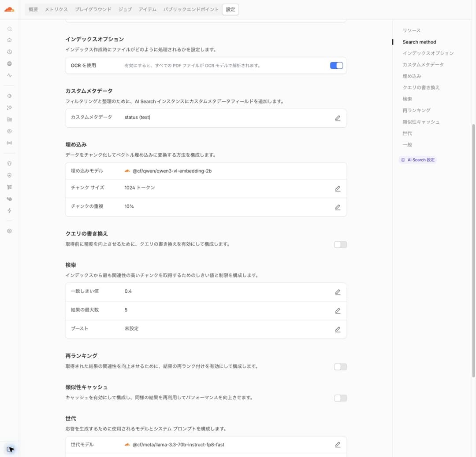Open the プレイグラウンド tab

[x=93, y=9]
